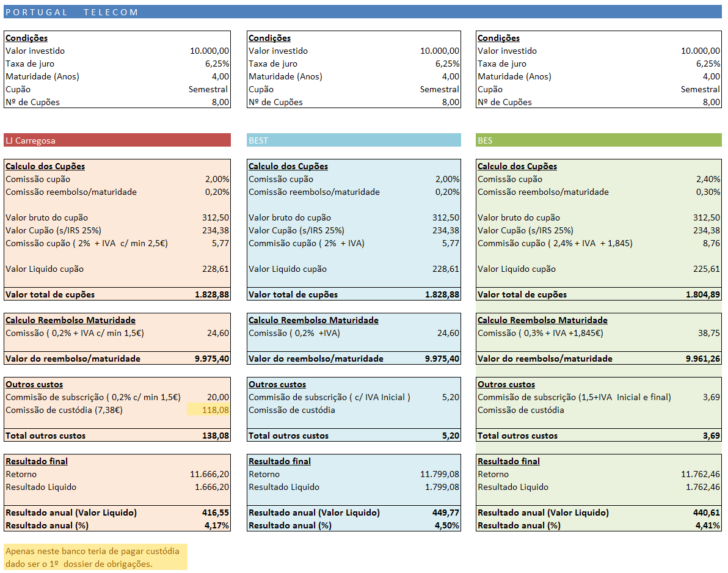The width and height of the screenshot is (728, 573).
Task: Select "Commisão de subscrição ( 0,2% c/ min 1,5€)"
Action: [93, 397]
